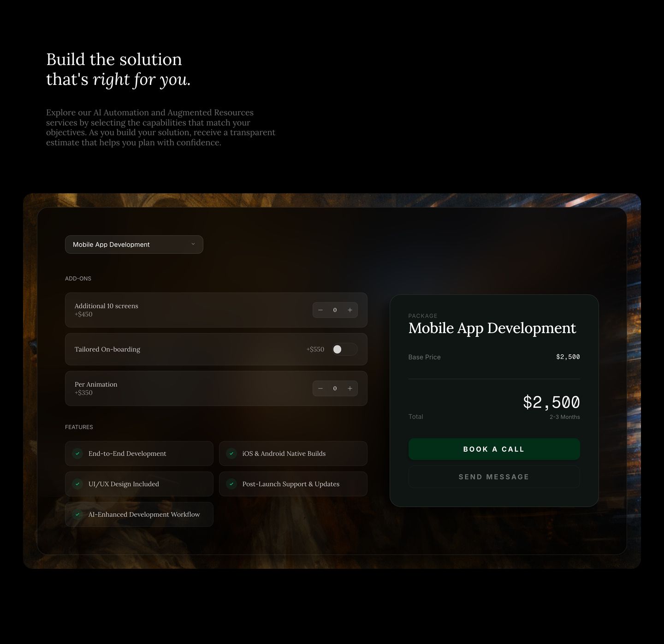The image size is (664, 644).
Task: Decrease the Per Animation quantity
Action: click(x=320, y=388)
